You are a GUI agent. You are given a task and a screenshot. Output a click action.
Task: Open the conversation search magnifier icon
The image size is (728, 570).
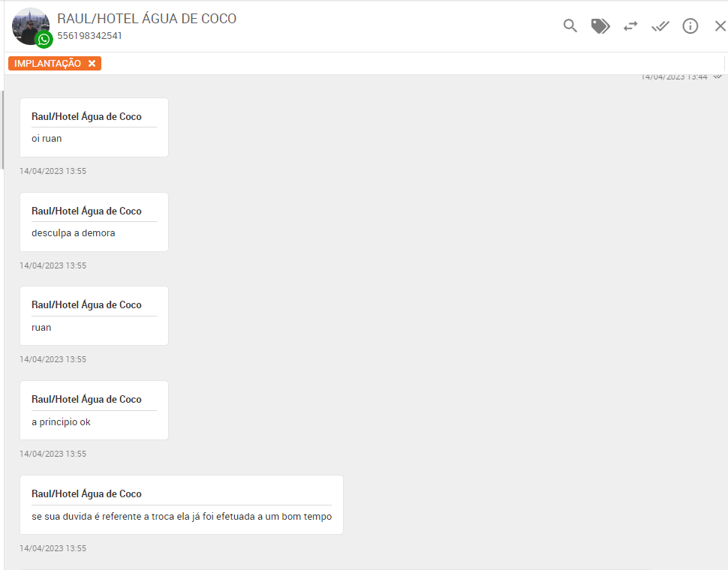[x=570, y=26]
